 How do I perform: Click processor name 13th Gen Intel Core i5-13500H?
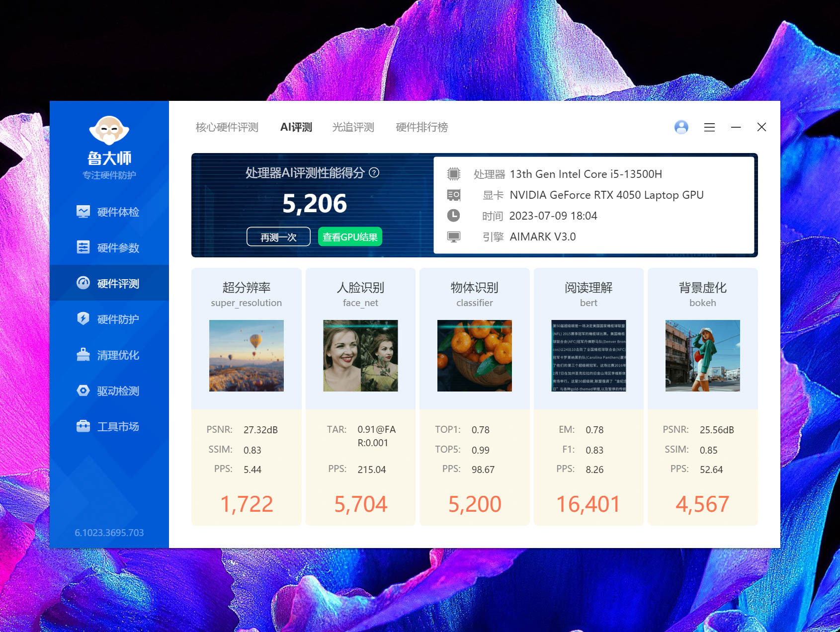pyautogui.click(x=586, y=174)
